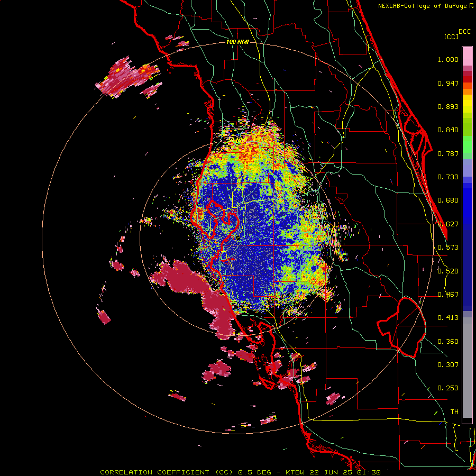Viewport: 476px width, 476px height.
Task: Click the 0.733 legend value
Action: click(448, 177)
